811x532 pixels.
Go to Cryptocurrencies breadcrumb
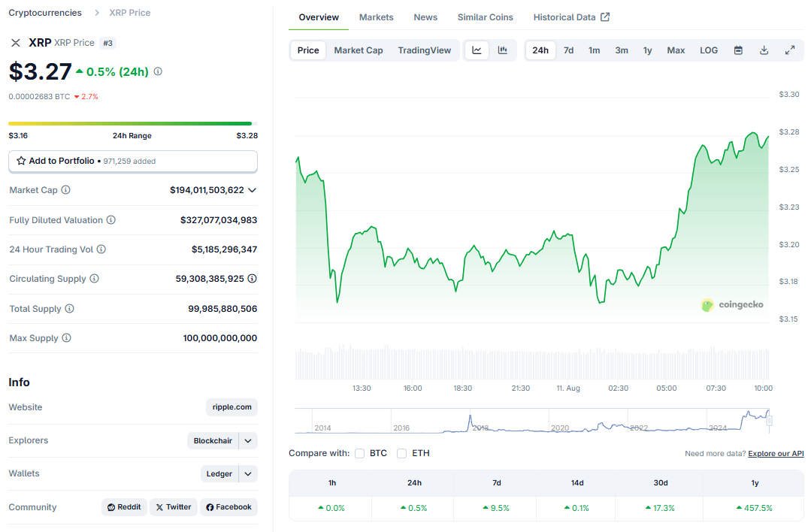click(x=45, y=13)
